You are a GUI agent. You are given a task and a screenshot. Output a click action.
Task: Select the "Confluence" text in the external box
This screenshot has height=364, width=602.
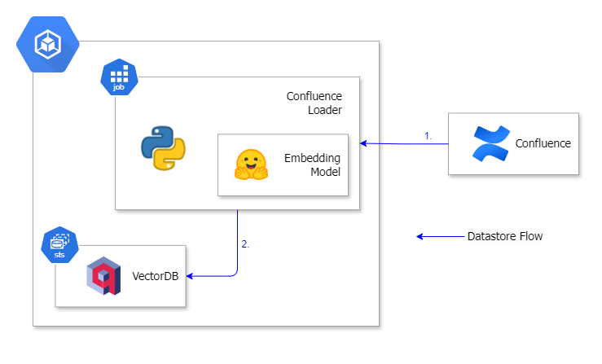click(x=543, y=143)
